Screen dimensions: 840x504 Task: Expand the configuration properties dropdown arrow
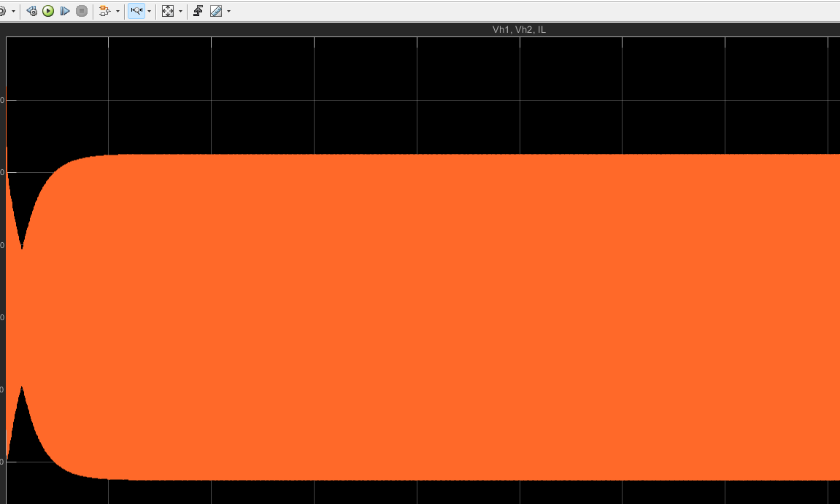[x=13, y=11]
